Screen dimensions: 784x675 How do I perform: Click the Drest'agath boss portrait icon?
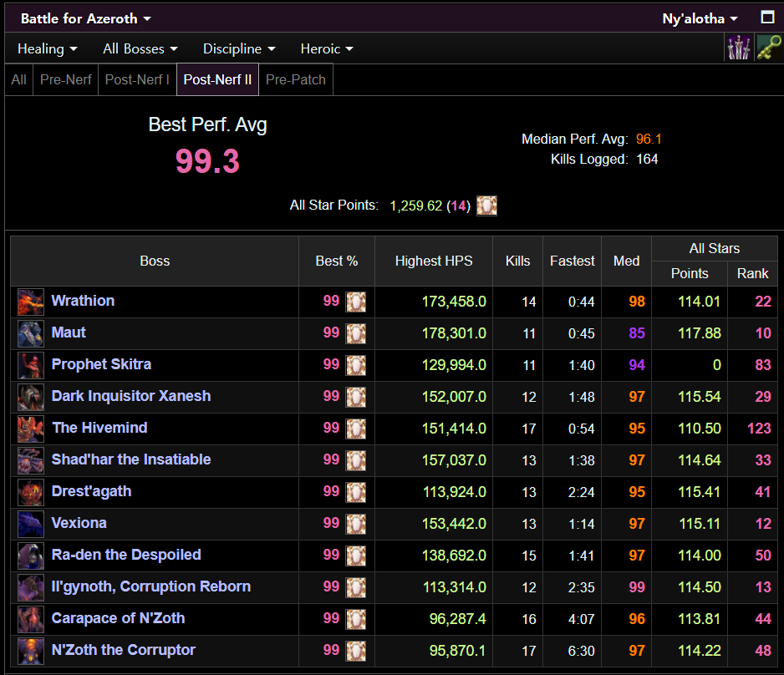(30, 492)
